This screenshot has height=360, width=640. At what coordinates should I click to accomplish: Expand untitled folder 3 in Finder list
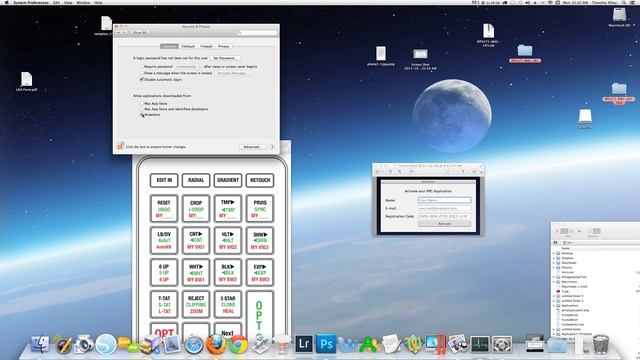pyautogui.click(x=554, y=296)
